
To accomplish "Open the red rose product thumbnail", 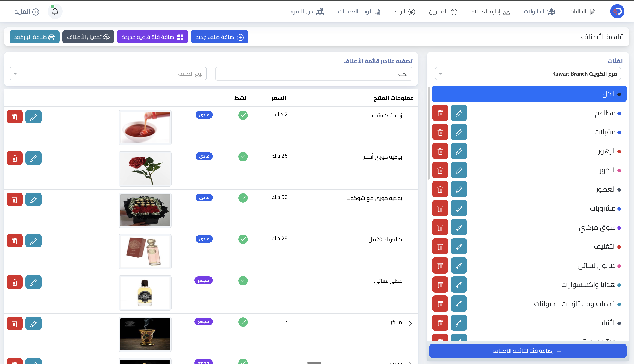I will [145, 169].
